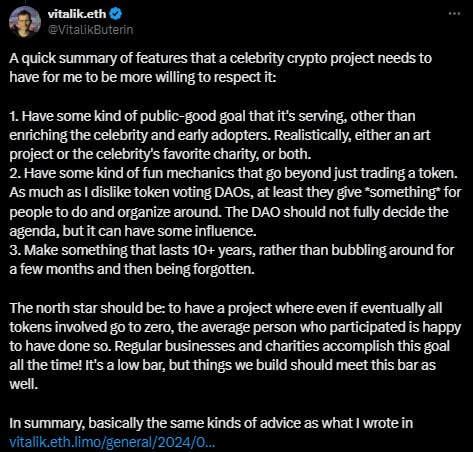Click the 'A quick summary of features' intro line
Viewport: 473px width, 452px height.
pos(220,58)
